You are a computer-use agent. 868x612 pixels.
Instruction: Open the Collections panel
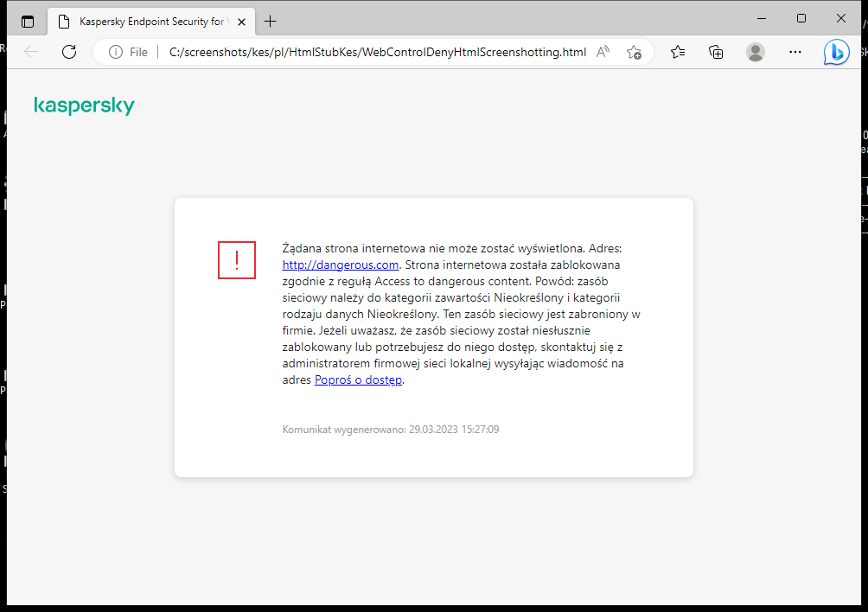pos(716,52)
